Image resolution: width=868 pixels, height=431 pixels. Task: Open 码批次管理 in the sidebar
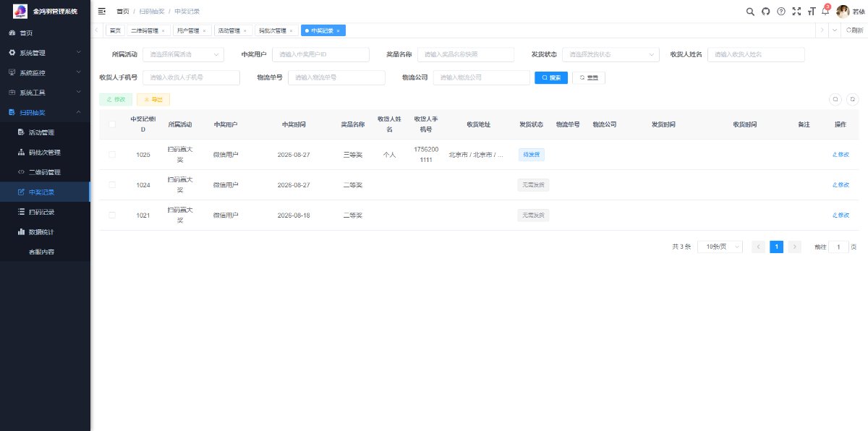pyautogui.click(x=45, y=153)
